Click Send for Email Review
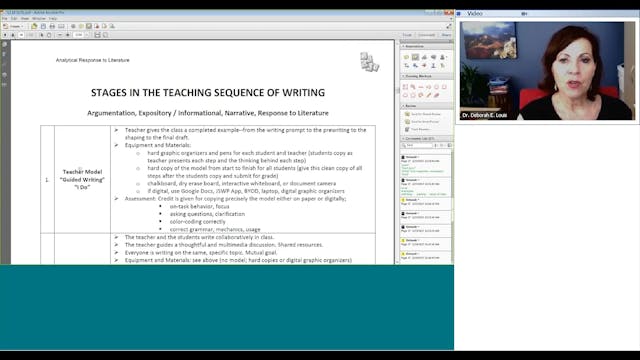 point(422,122)
